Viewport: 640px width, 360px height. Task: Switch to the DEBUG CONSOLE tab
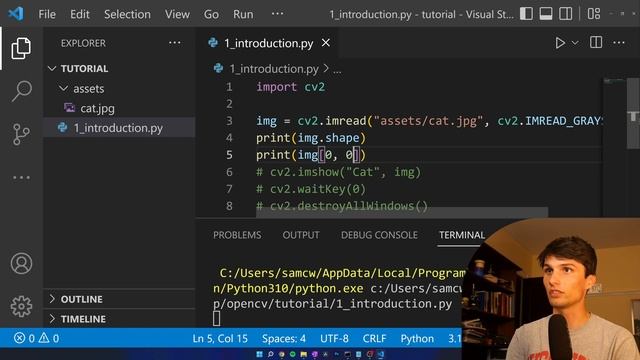(379, 235)
